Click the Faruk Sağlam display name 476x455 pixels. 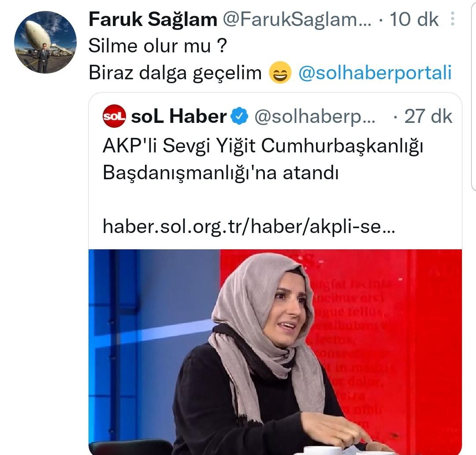pyautogui.click(x=153, y=19)
